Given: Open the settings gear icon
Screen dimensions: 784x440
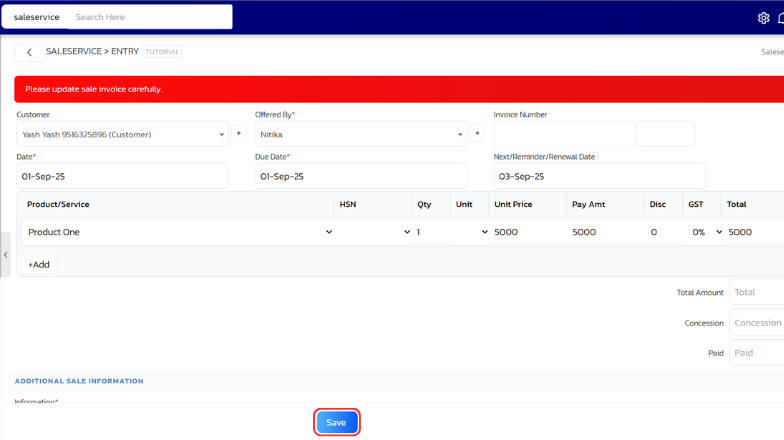Looking at the screenshot, I should 763,18.
